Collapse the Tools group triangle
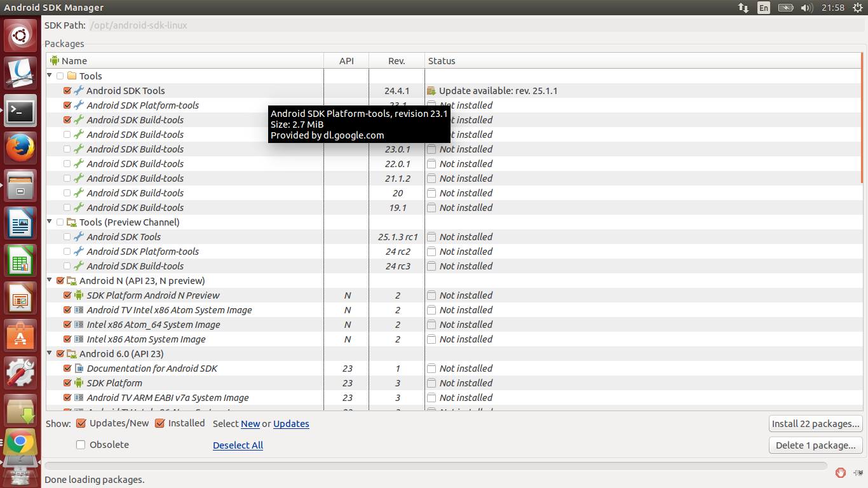 click(50, 76)
